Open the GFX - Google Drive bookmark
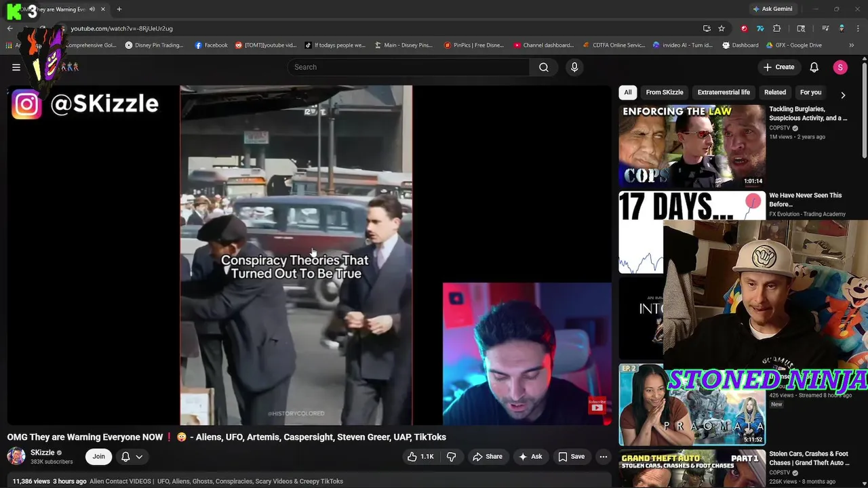 pos(793,45)
